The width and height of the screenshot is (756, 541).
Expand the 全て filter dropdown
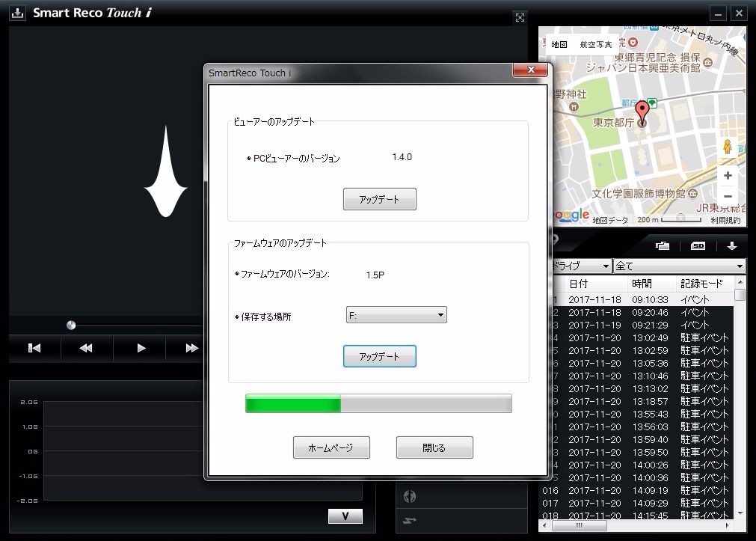pos(678,266)
